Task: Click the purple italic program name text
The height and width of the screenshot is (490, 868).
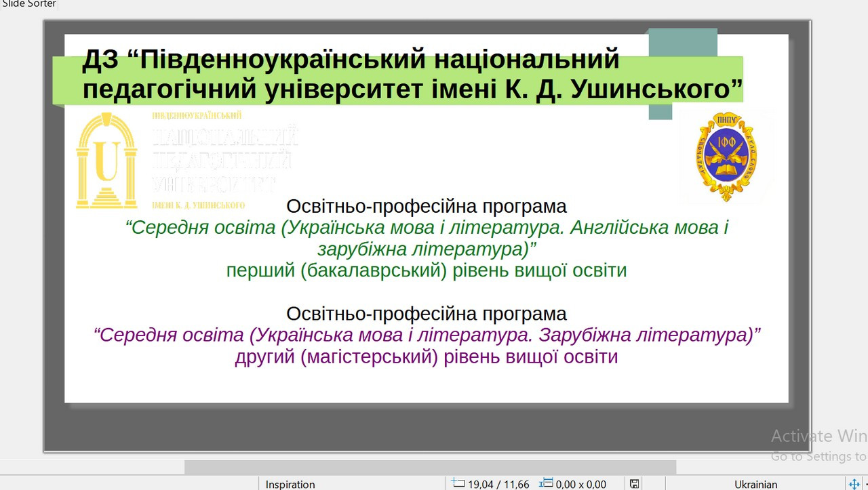Action: [427, 335]
